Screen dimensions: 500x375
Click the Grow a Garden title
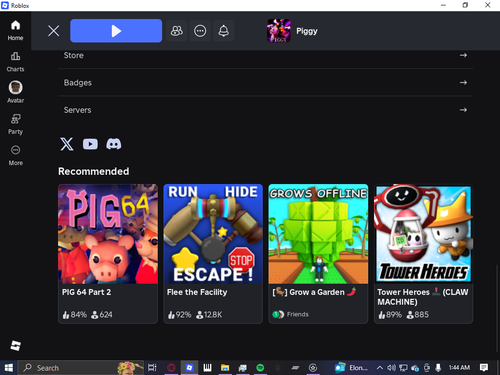click(314, 292)
